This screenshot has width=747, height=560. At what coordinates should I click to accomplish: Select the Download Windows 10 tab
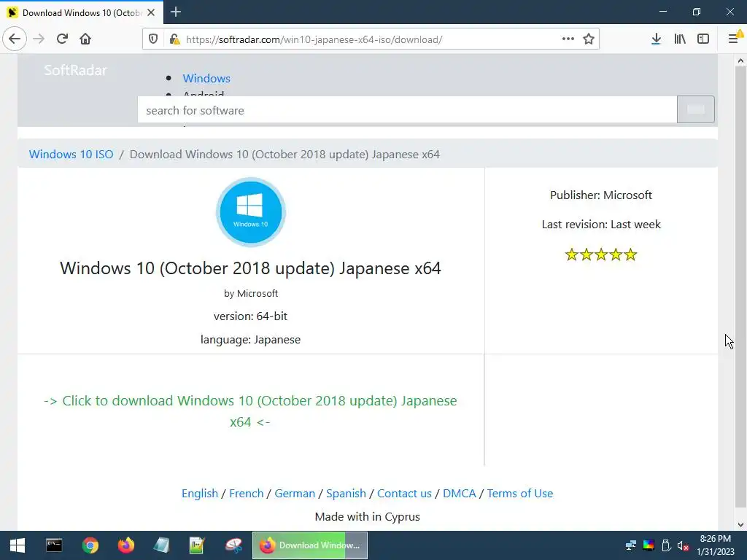pos(82,12)
